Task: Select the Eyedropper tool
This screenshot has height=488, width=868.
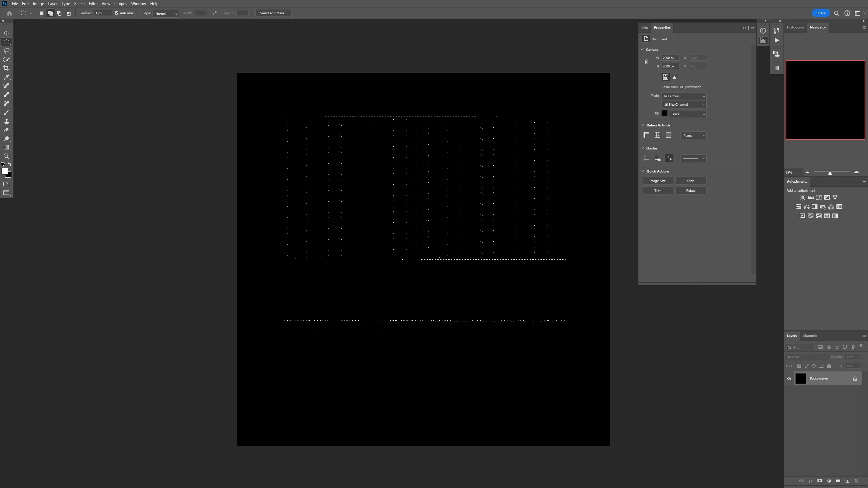Action: coord(6,77)
